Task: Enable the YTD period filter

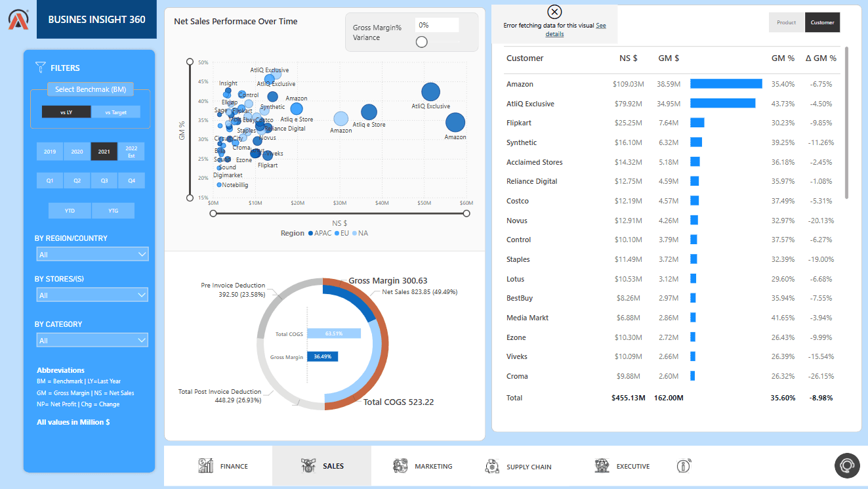Action: click(70, 211)
